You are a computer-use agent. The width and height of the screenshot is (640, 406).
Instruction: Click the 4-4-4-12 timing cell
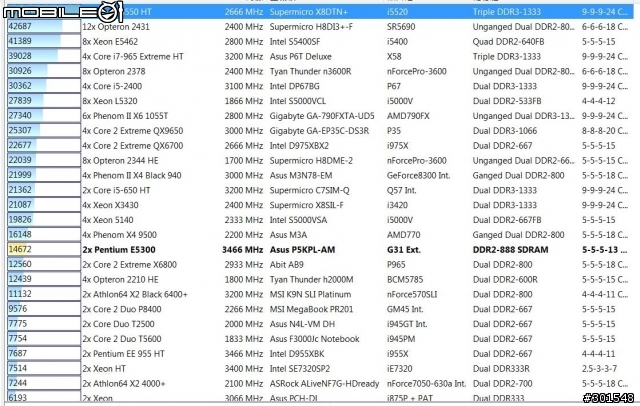pos(598,101)
